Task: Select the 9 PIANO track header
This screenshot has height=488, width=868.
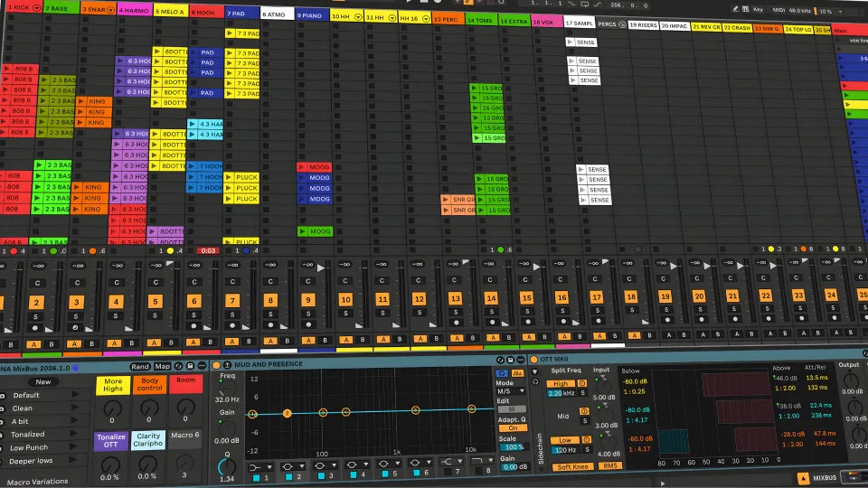Action: click(x=312, y=15)
